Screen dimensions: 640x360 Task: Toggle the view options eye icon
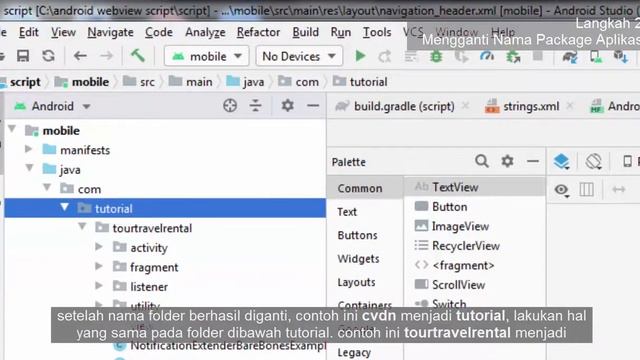[x=562, y=190]
